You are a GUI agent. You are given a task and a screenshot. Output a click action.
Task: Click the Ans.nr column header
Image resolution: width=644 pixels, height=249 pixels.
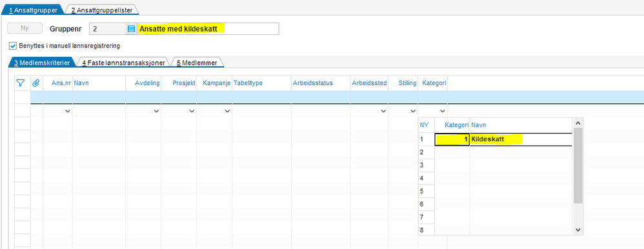click(x=58, y=83)
